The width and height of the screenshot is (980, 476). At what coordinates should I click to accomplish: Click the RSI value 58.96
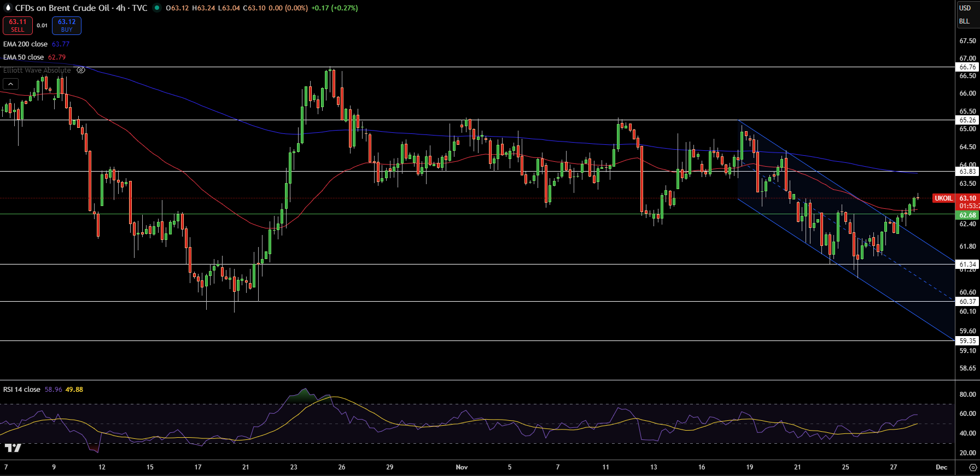[53, 390]
